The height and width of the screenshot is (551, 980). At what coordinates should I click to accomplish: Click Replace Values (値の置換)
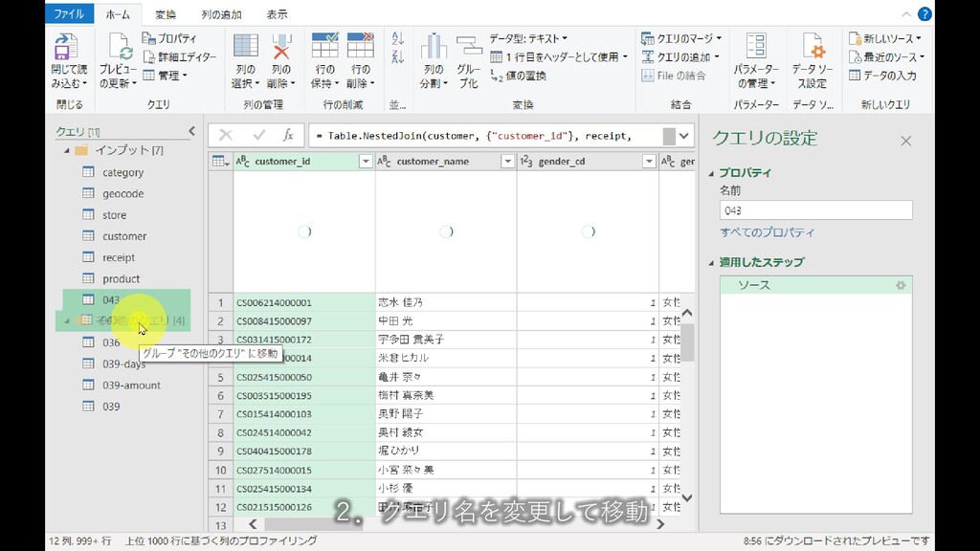518,76
